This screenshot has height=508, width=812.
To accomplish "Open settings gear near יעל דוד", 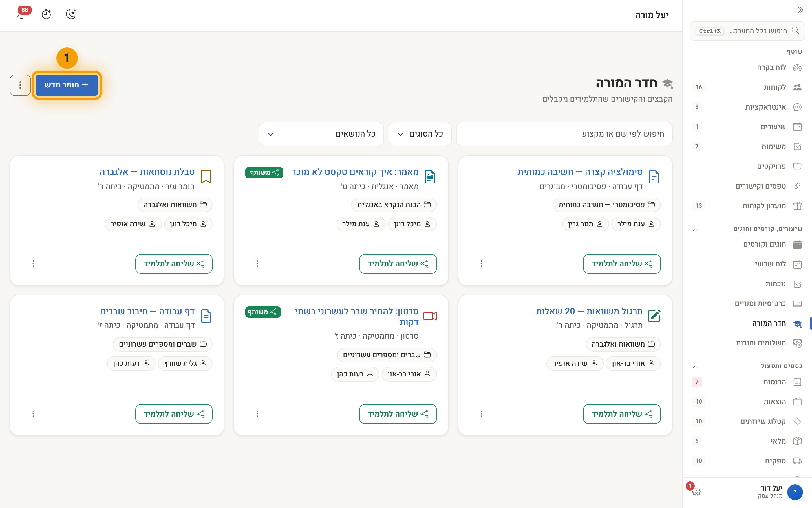I will point(696,492).
